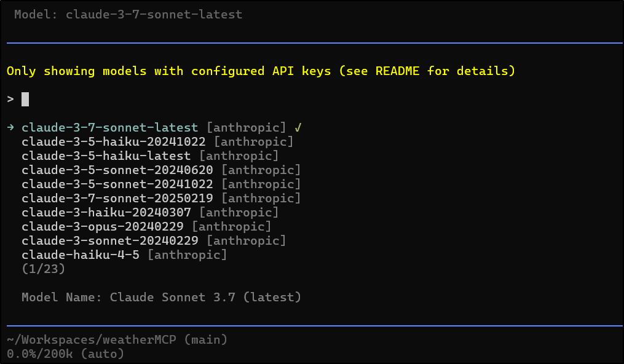Click the checkmark next to selected model
The image size is (624, 364).
tap(298, 127)
